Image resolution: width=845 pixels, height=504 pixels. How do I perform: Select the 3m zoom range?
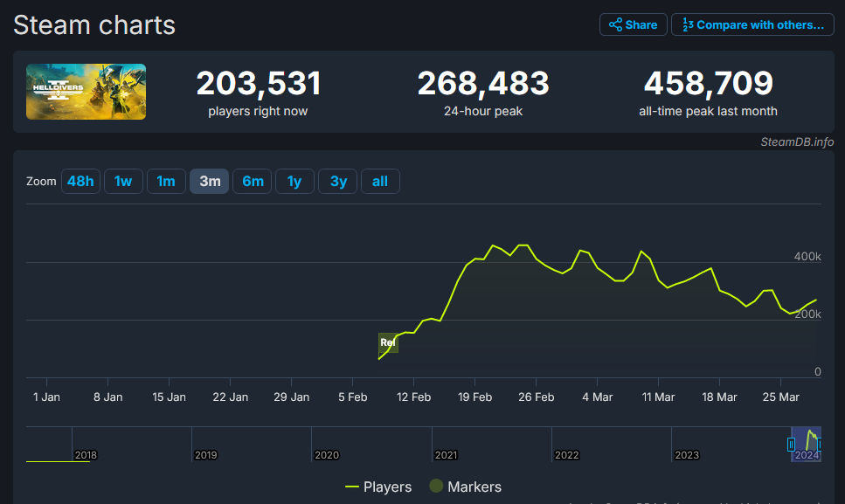[x=210, y=181]
